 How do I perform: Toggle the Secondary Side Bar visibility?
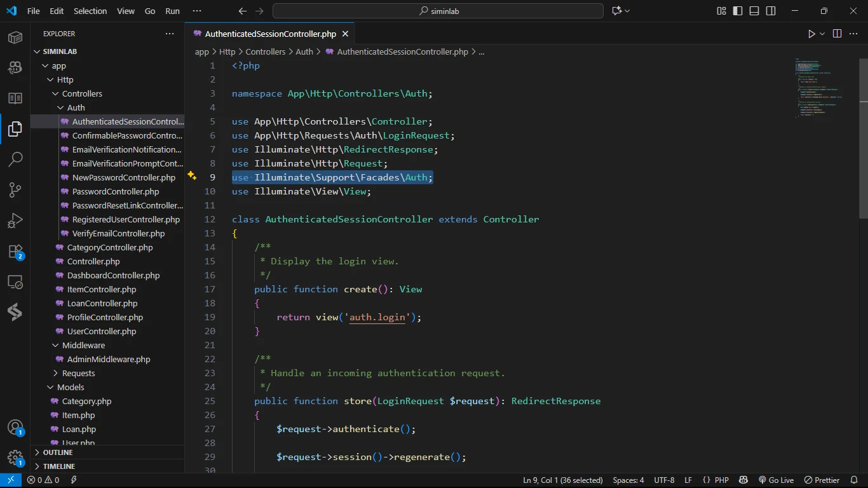(771, 11)
